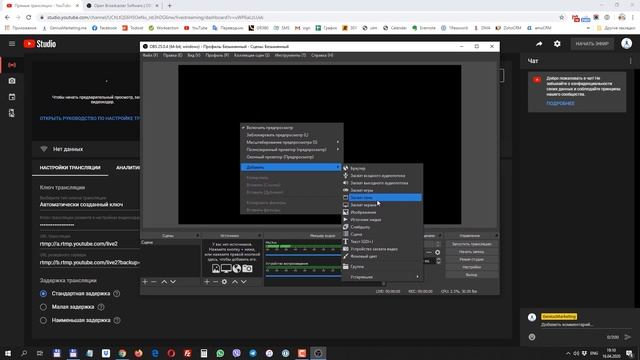The image size is (640, 360).
Task: Move scene up with Scenes up arrow
Action: 164,282
